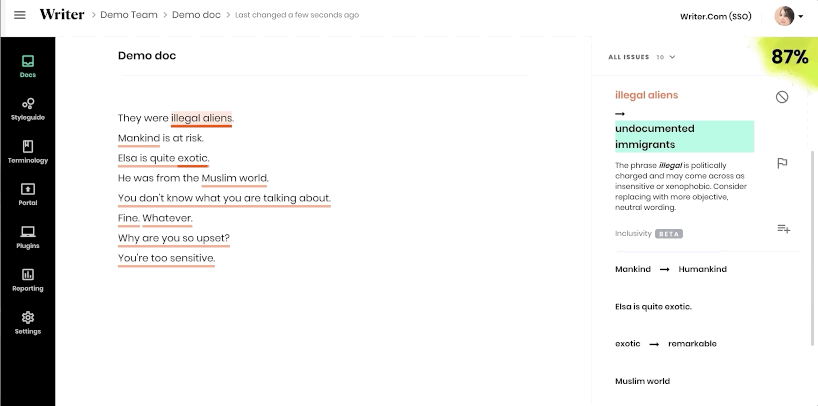818x406 pixels.
Task: Click the underlined Muslim world phrase
Action: coord(234,179)
